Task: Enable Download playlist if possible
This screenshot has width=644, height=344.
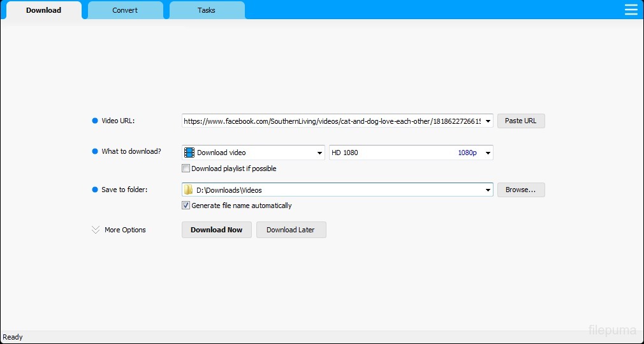Action: (x=186, y=169)
